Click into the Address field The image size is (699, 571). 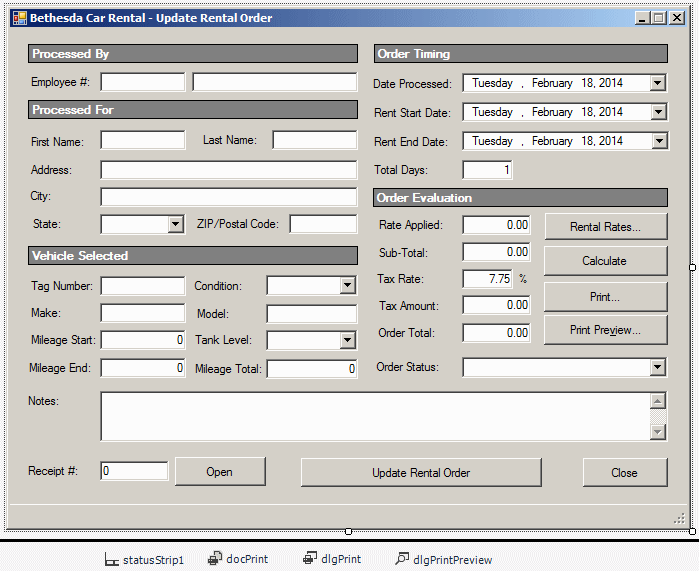click(x=229, y=170)
